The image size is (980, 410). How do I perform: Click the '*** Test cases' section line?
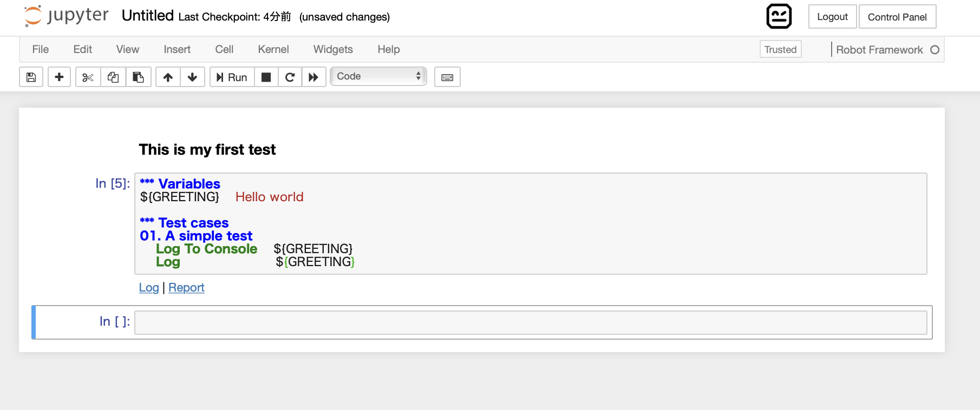click(x=184, y=223)
